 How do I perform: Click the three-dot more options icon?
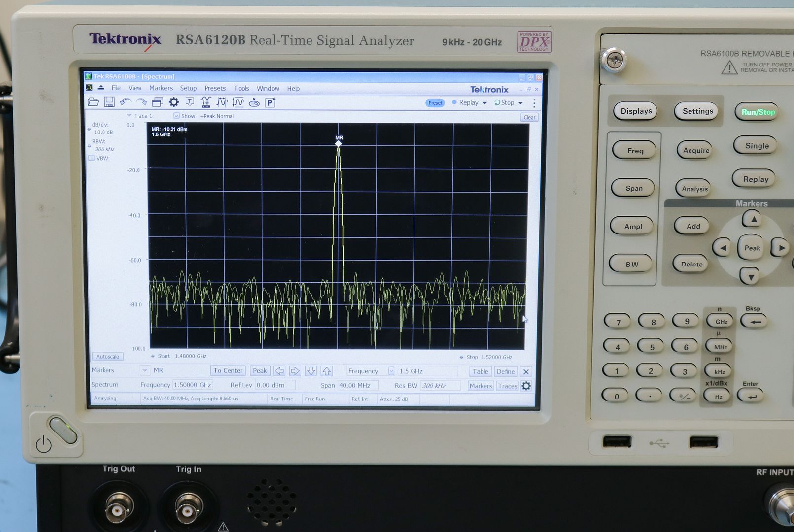click(x=534, y=103)
